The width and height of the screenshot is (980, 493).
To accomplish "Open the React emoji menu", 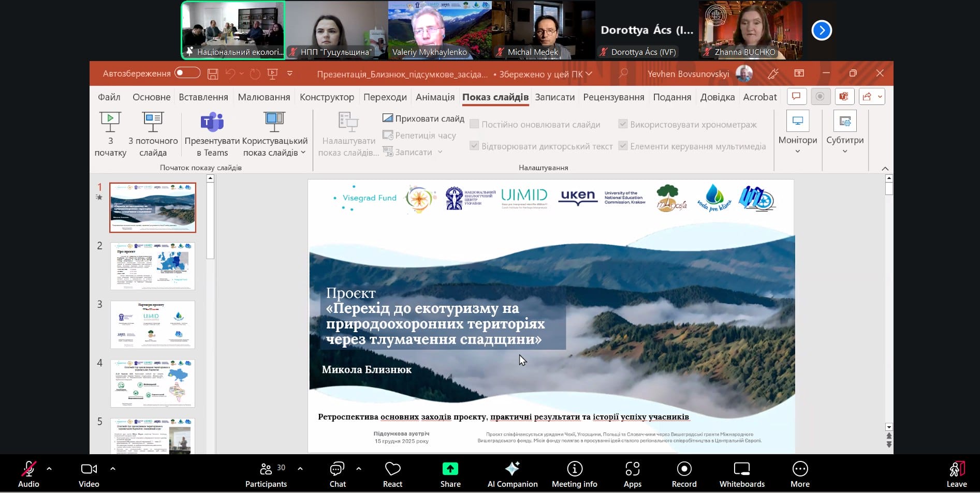I will (392, 474).
